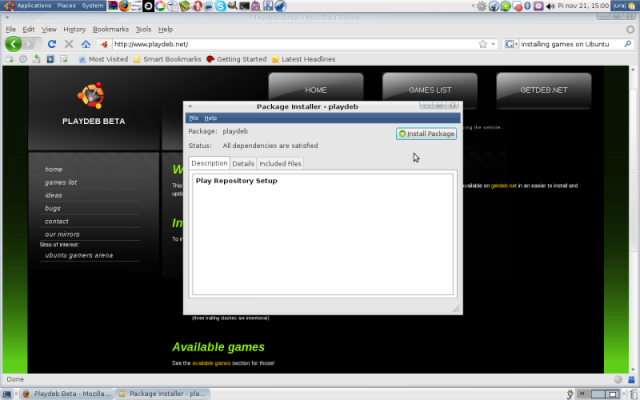640x400 pixels.
Task: Open the Package Installer Help menu
Action: pyautogui.click(x=210, y=118)
